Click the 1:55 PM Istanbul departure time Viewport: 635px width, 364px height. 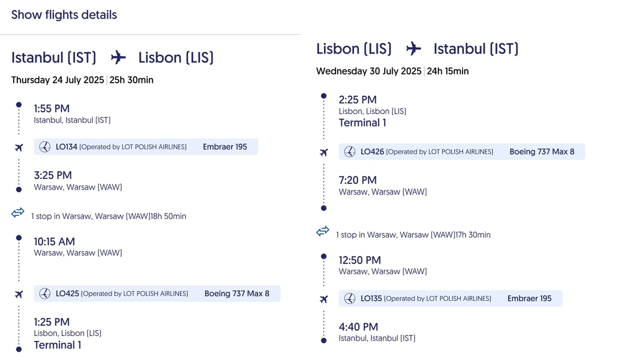[52, 108]
